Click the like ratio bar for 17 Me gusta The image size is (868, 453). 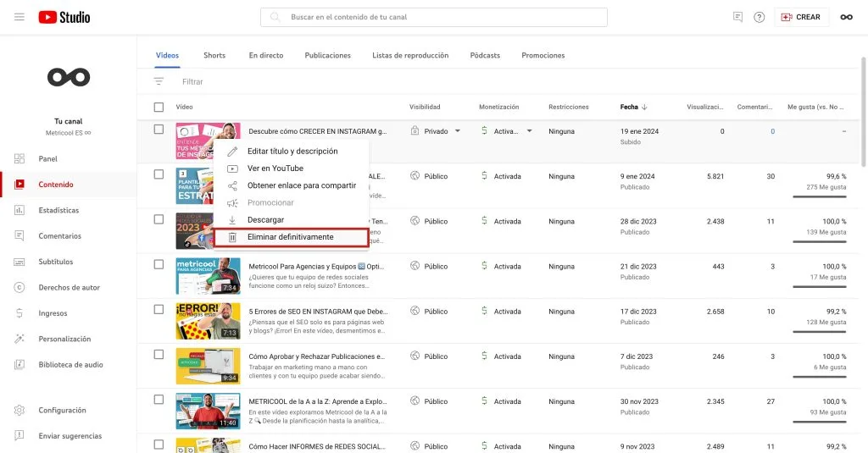coord(820,286)
